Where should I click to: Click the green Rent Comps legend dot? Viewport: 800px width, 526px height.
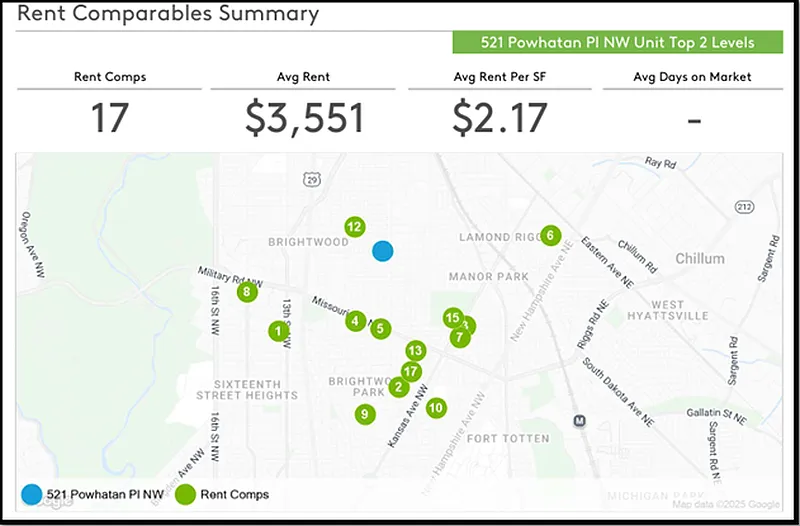185,494
